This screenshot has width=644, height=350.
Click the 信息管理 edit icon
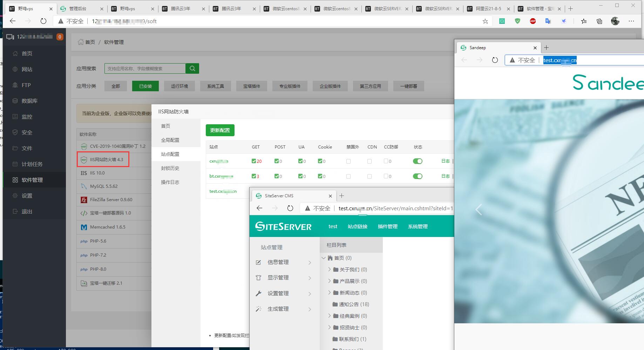point(259,262)
